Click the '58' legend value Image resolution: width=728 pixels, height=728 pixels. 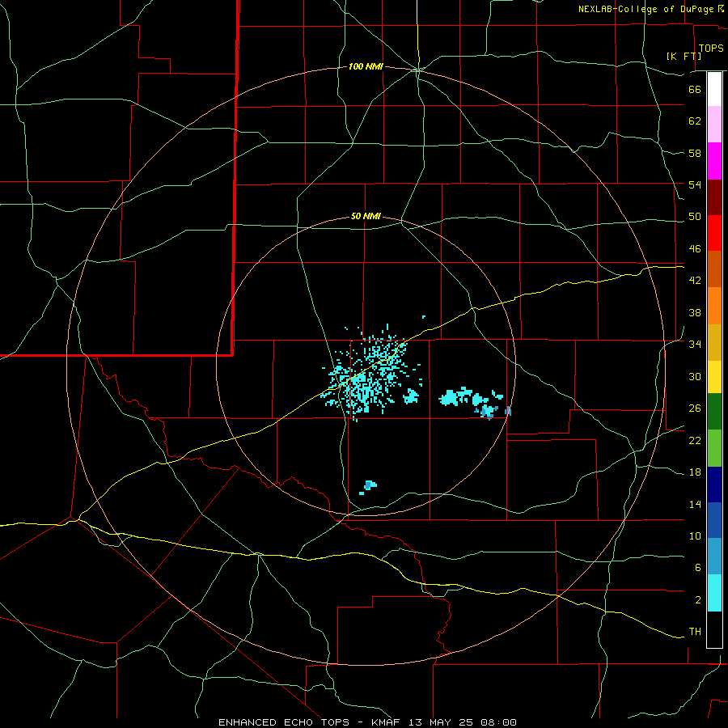tap(695, 153)
